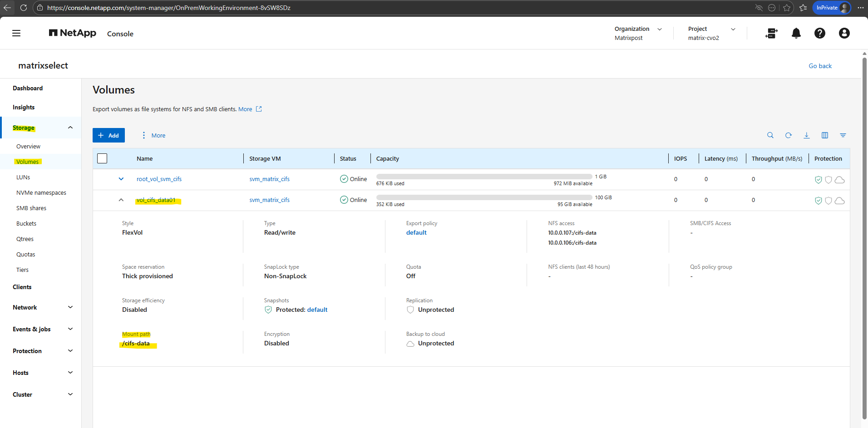Screen dimensions: 868x428
Task: Go to Dashboard in the sidebar
Action: click(x=28, y=88)
